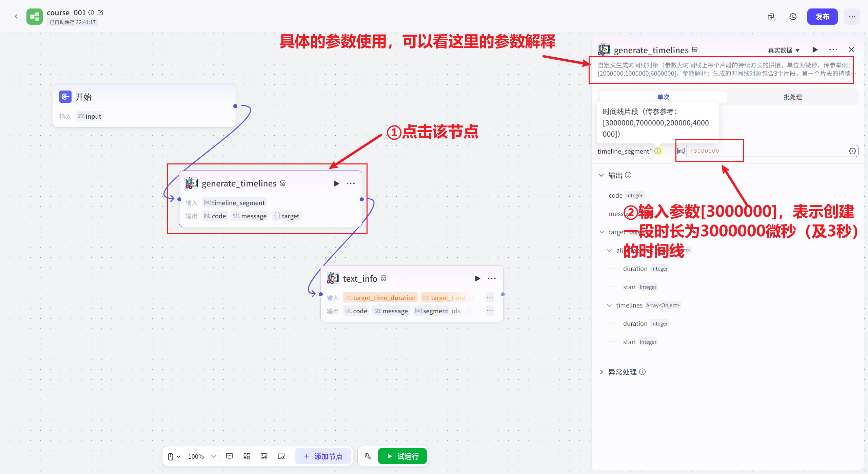This screenshot has height=474, width=868.
Task: Open the 100% zoom level dropdown
Action: tap(202, 456)
